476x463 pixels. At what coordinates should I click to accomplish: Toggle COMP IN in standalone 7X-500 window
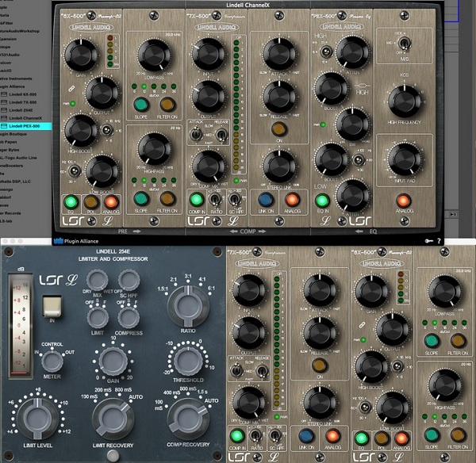236,436
